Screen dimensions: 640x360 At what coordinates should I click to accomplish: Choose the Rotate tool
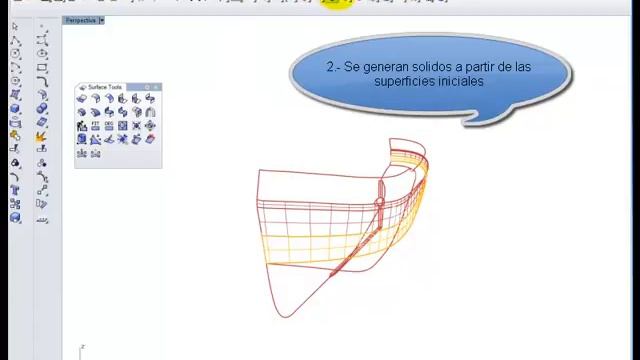pyautogui.click(x=42, y=204)
